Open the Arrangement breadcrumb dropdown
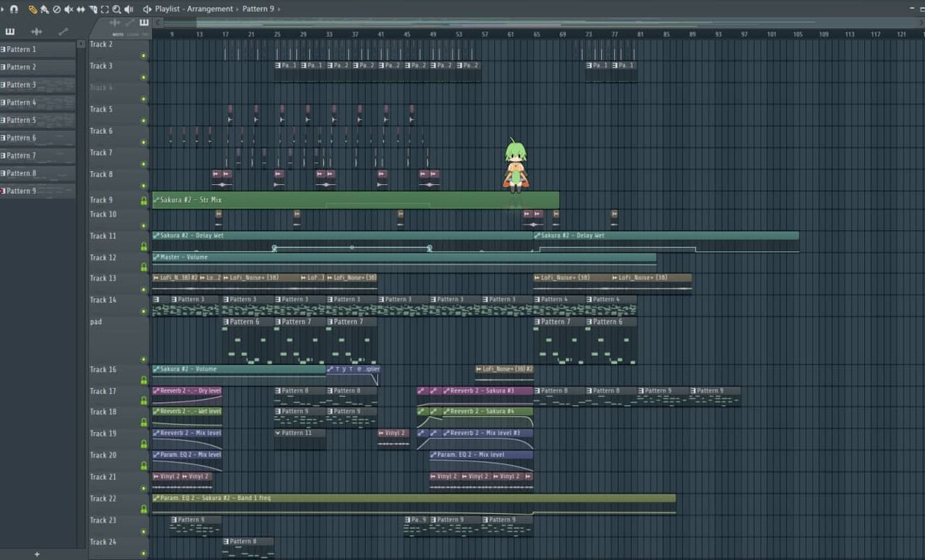Viewport: 925px width, 560px height. (x=211, y=8)
